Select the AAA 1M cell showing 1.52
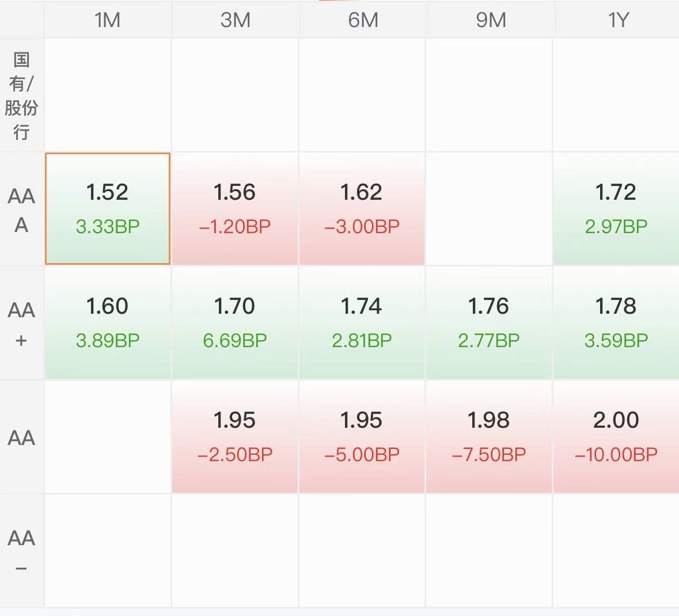This screenshot has width=679, height=616. point(108,208)
